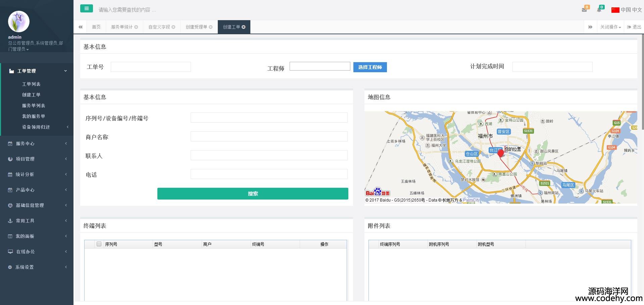The width and height of the screenshot is (644, 305).
Task: Click the 马尾区 label on map
Action: click(x=568, y=185)
